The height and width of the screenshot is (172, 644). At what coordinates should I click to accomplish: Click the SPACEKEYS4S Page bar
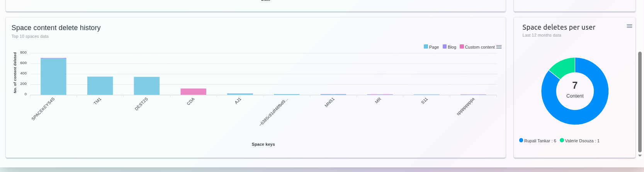[53, 77]
